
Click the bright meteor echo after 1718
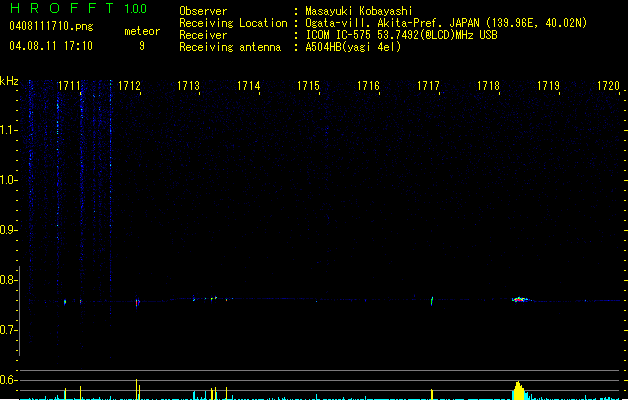(520, 299)
